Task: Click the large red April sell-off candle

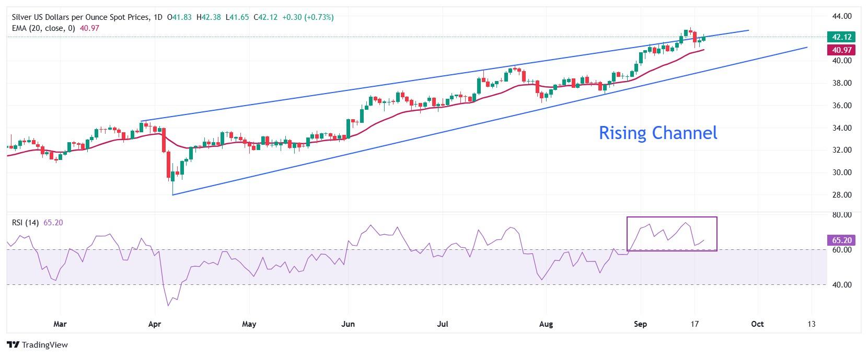Action: (x=164, y=139)
